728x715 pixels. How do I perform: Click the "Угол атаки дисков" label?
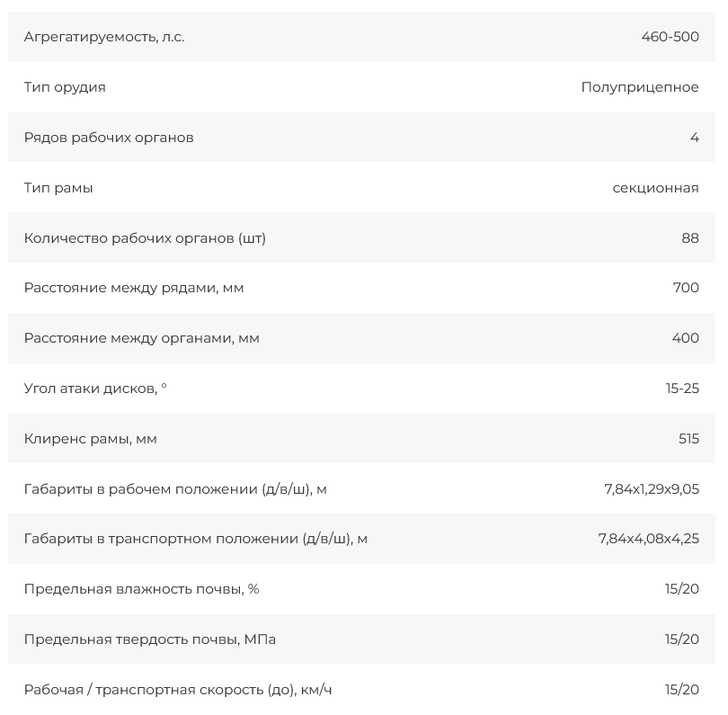95,389
